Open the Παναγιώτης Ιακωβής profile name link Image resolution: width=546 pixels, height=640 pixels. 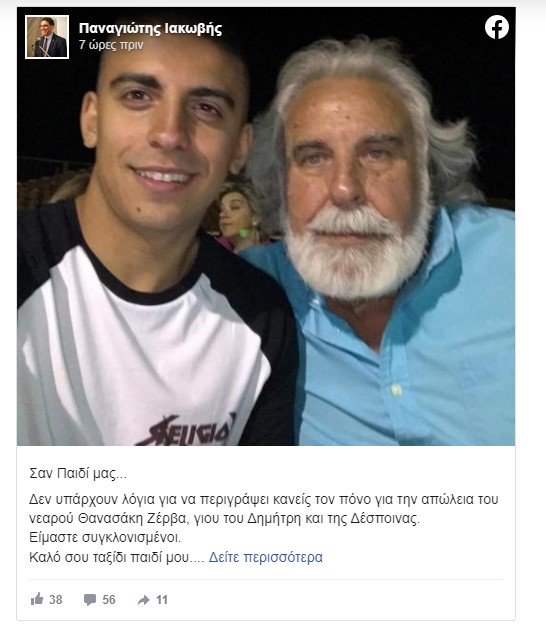(x=150, y=29)
